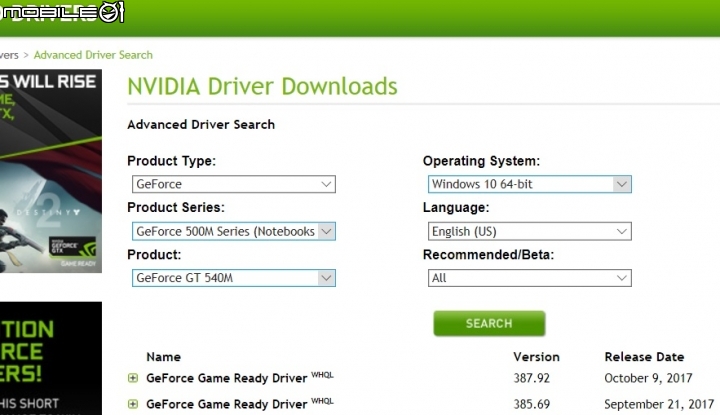The height and width of the screenshot is (415, 720).
Task: Expand the driver row for version 387.92
Action: pos(133,378)
